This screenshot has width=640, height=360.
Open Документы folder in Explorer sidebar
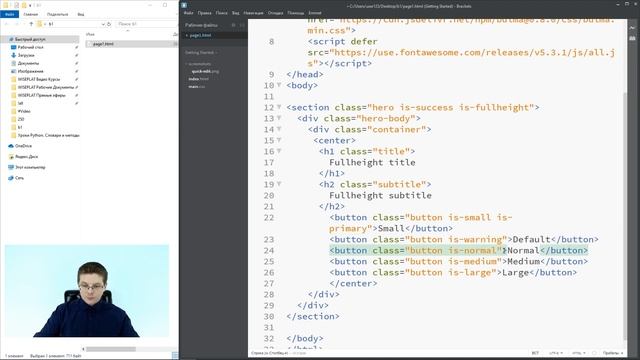[x=28, y=63]
